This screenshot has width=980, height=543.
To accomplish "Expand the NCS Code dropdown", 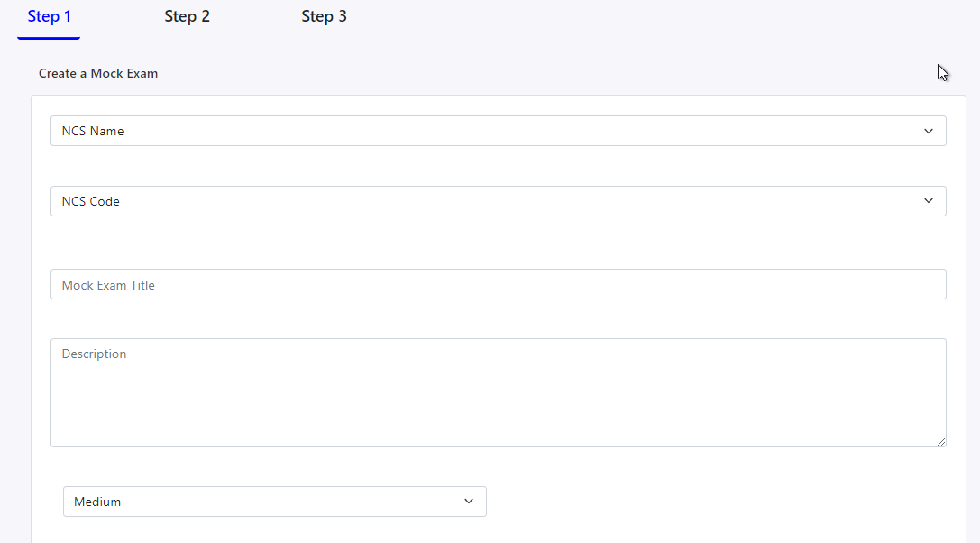I will coord(498,201).
